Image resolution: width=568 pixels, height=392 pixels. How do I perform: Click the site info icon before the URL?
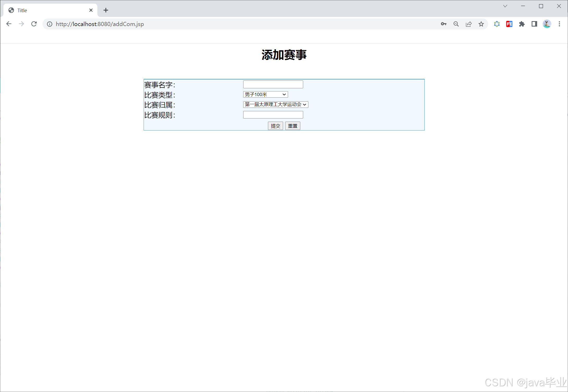(x=50, y=24)
